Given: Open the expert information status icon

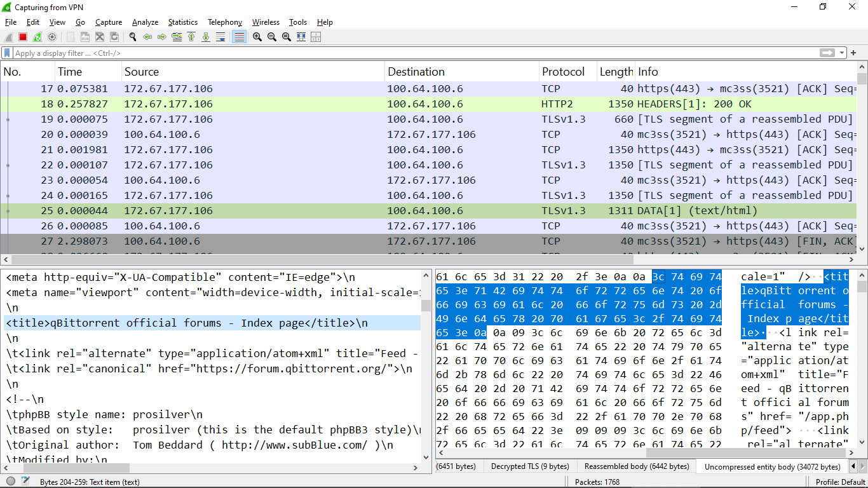Looking at the screenshot, I should tap(11, 482).
